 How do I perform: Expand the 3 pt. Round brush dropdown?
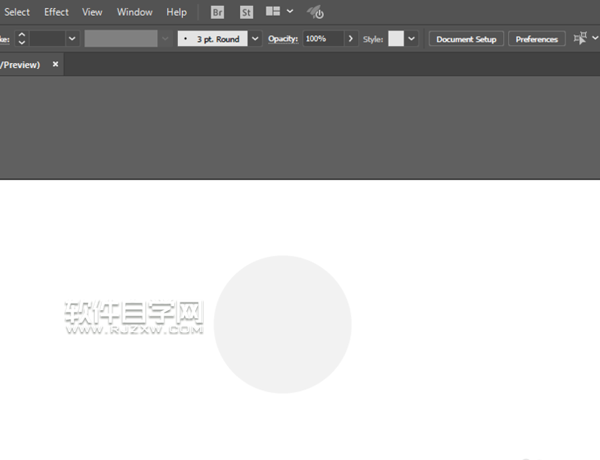point(255,39)
